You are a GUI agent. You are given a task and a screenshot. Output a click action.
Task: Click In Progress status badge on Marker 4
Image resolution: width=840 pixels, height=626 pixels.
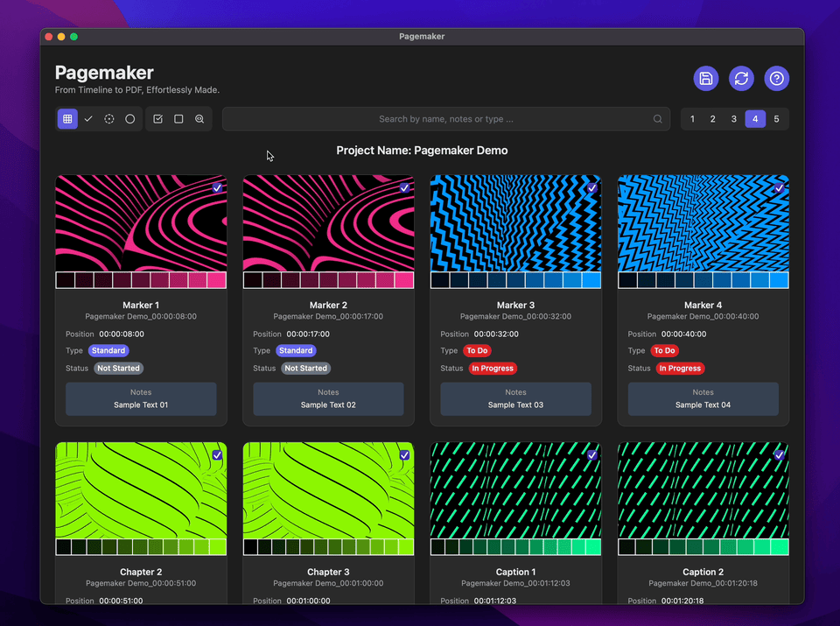pyautogui.click(x=680, y=369)
